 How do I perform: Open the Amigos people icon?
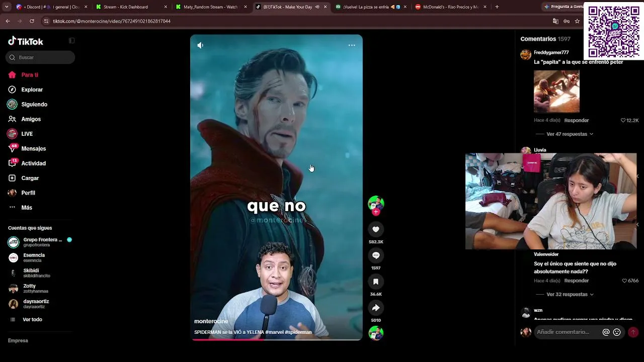pyautogui.click(x=12, y=119)
